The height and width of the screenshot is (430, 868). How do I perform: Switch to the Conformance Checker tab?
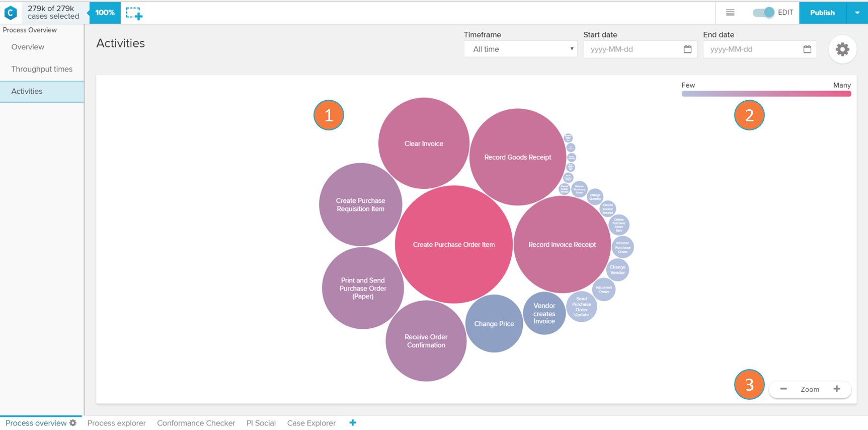tap(196, 423)
